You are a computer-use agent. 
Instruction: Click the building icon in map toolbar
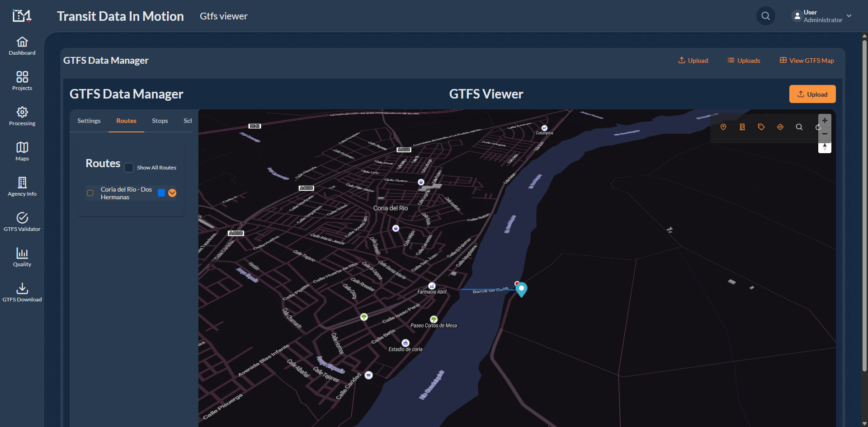point(742,127)
